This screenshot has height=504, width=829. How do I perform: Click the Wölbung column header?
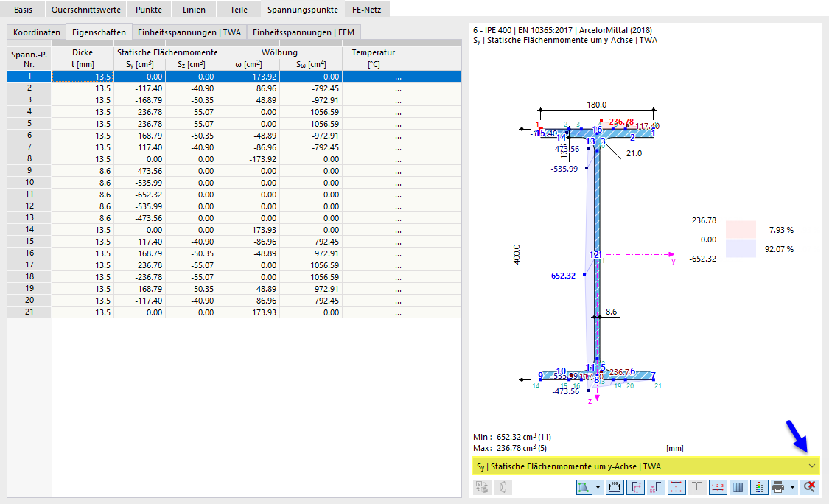pyautogui.click(x=280, y=52)
